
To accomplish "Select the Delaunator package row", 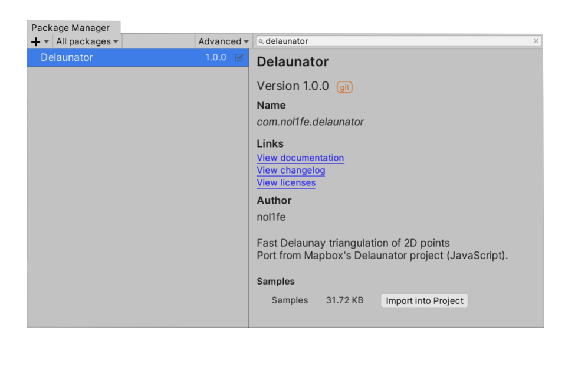I will click(138, 57).
